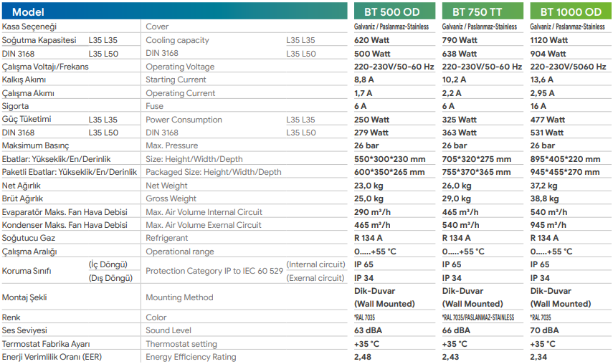Screen dimensions: 613x364
Task: Click the 895*405*220 mm size value
Action: tap(565, 159)
